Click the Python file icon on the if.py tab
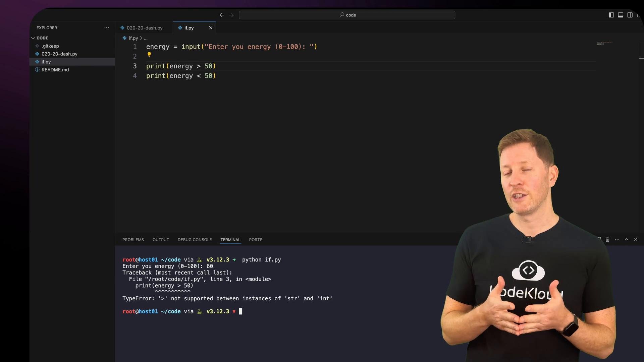This screenshot has width=644, height=362. point(180,28)
